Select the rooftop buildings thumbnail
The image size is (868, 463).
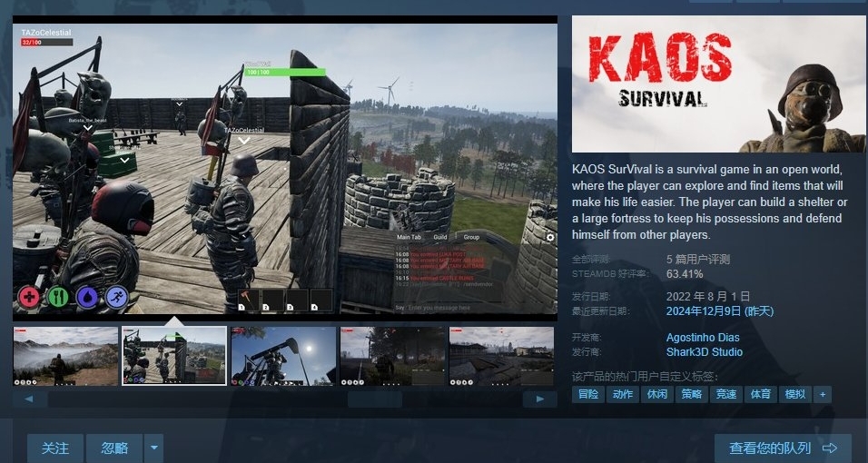point(501,356)
